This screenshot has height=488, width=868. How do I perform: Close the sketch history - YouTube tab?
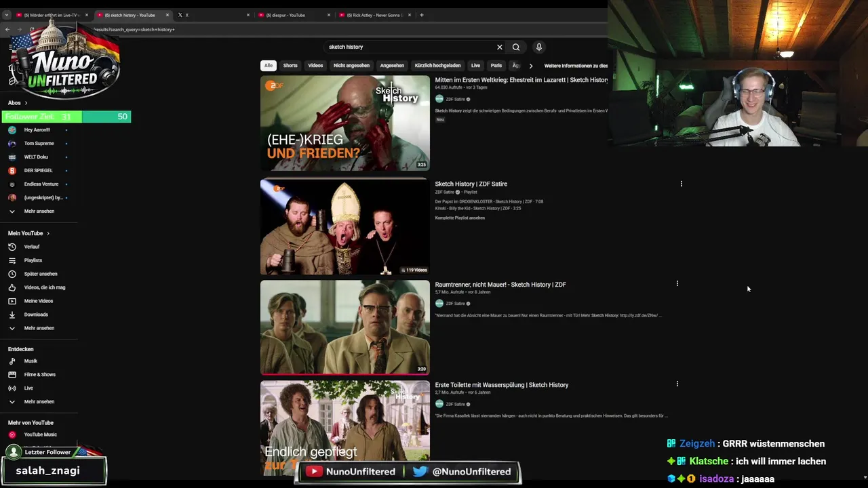tap(167, 15)
